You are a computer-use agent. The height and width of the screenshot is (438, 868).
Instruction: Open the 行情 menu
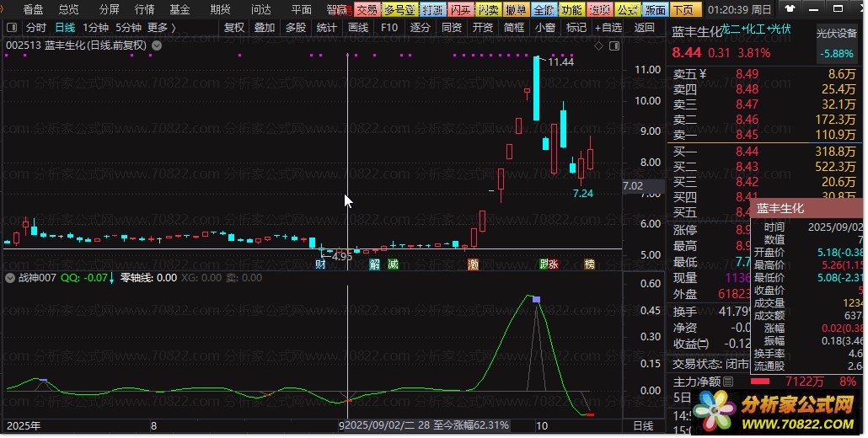point(144,9)
